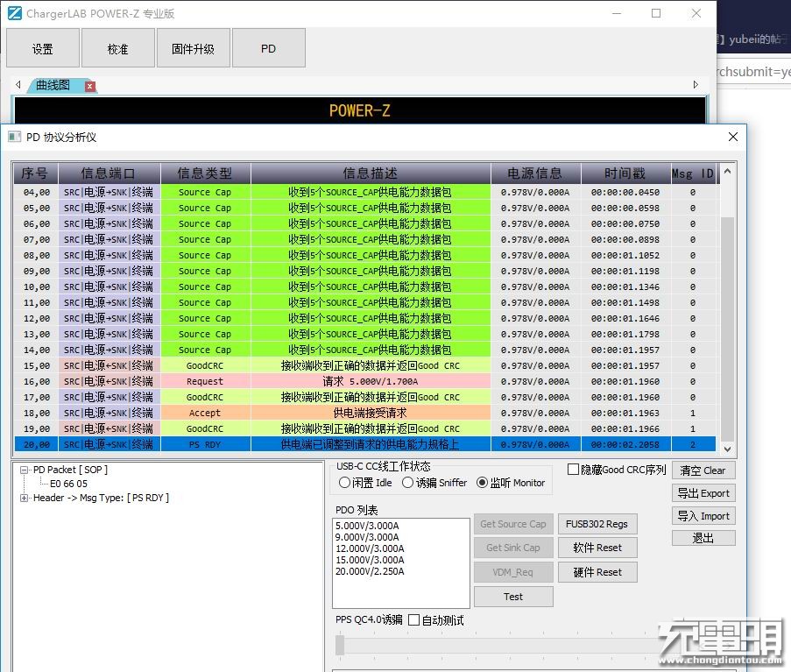791x672 pixels.
Task: Click the 时间戳 column header
Action: pos(626,173)
